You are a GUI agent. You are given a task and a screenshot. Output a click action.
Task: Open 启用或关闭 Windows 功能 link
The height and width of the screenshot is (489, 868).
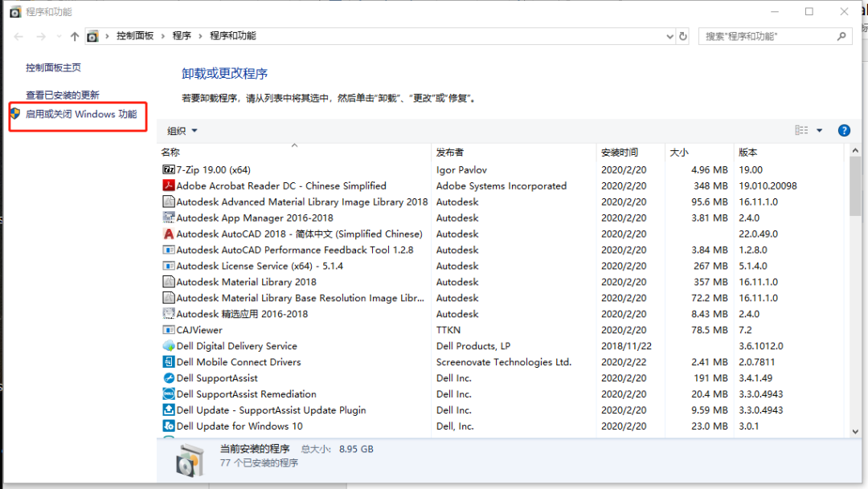tap(81, 114)
